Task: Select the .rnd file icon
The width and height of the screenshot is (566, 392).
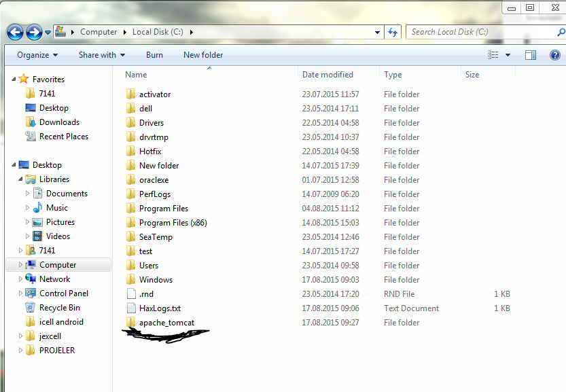Action: [131, 293]
